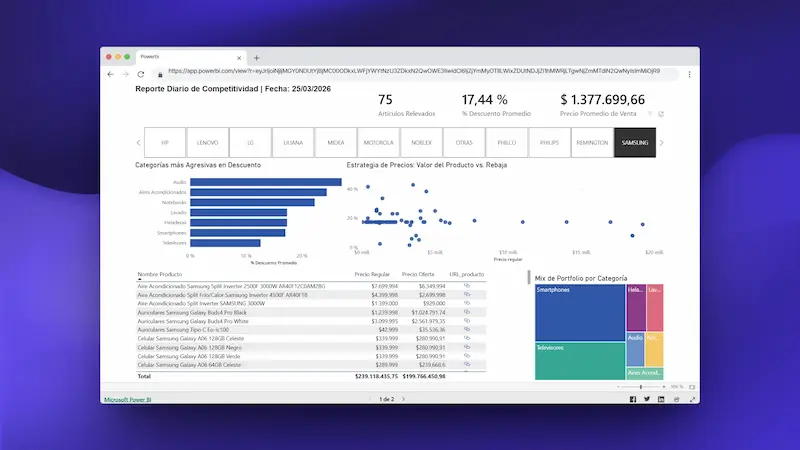Toggle the PHILIPS brand filter
Screen dimensions: 800x450
click(549, 143)
